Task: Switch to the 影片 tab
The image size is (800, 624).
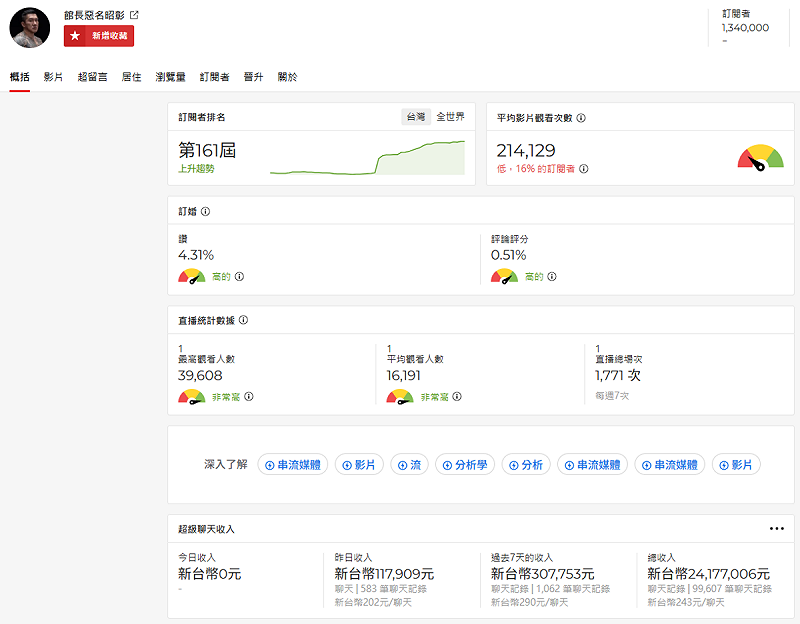Action: point(53,76)
